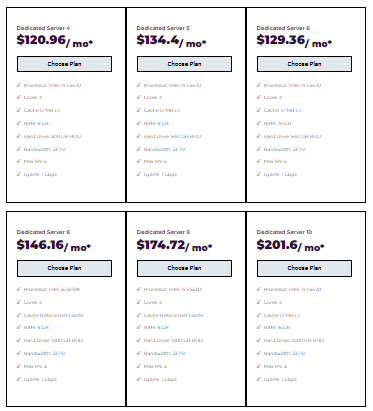Choose the Dedicated Server 4 plan
The height and width of the screenshot is (411, 373).
point(64,64)
